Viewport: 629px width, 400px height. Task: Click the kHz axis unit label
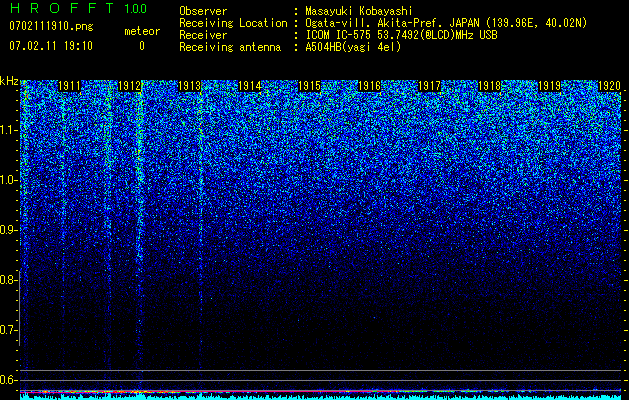click(9, 81)
